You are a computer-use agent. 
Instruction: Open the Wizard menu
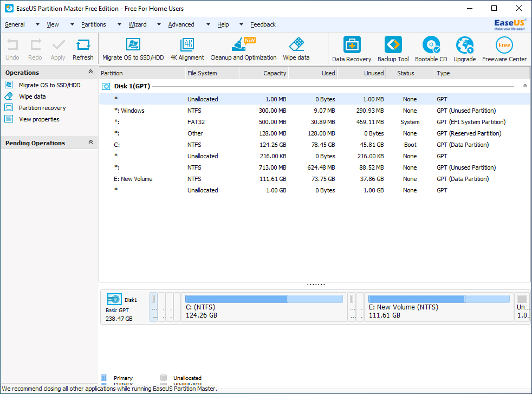tap(138, 24)
